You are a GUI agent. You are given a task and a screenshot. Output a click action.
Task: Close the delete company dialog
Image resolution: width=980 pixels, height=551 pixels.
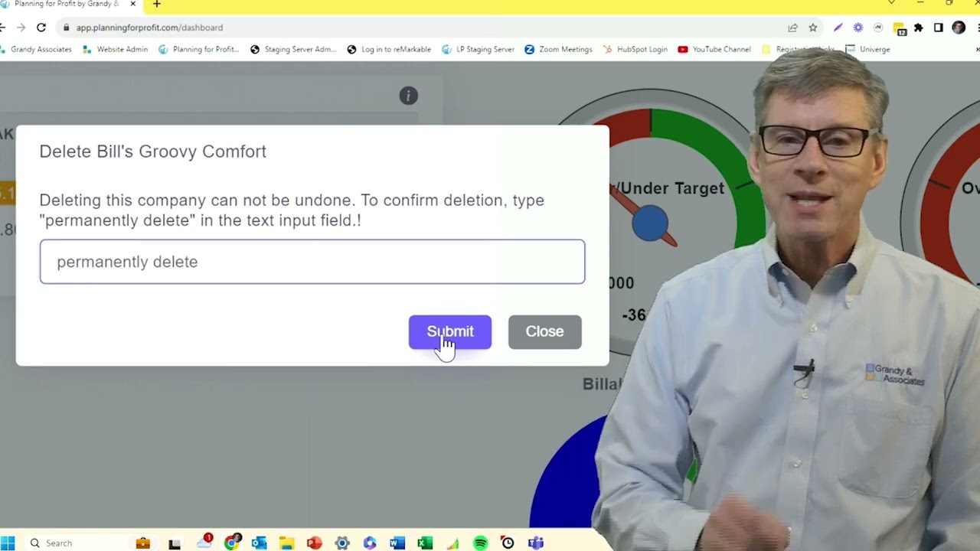(x=544, y=331)
